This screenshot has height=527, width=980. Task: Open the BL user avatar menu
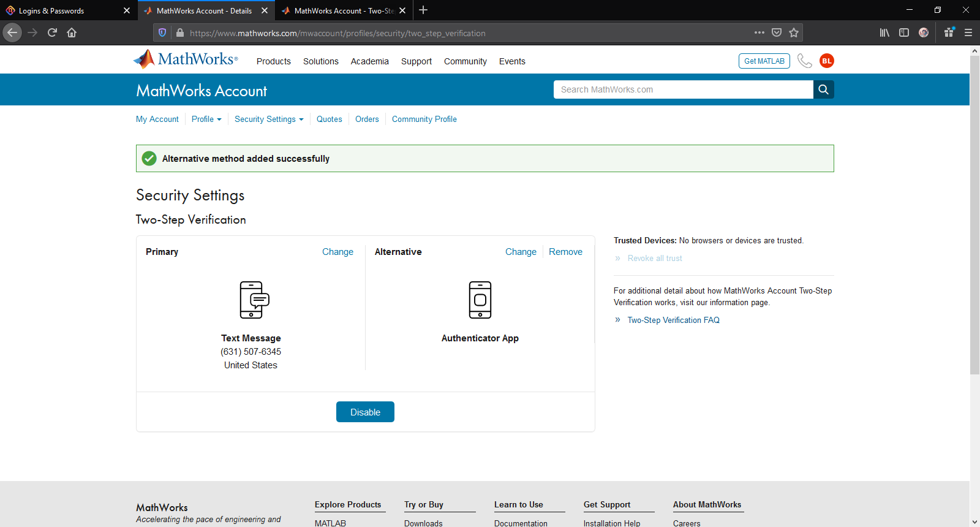827,61
